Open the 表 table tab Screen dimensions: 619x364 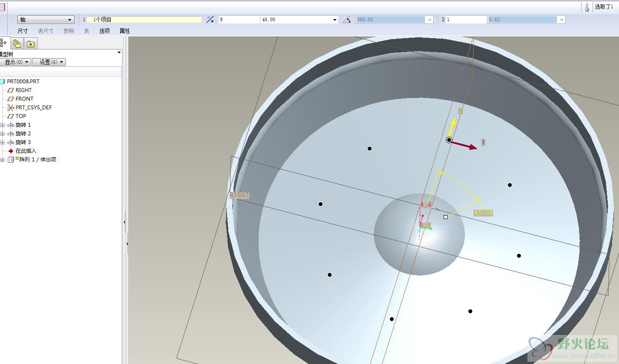86,31
